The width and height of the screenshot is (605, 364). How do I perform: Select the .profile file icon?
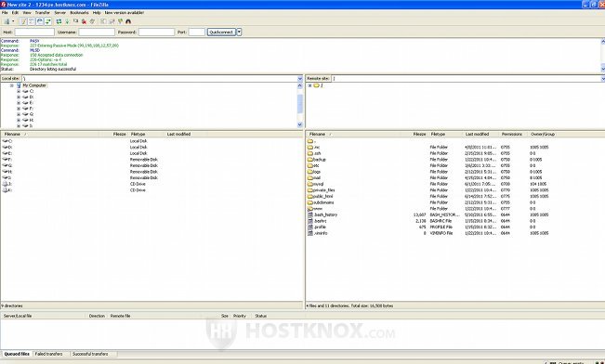pyautogui.click(x=310, y=227)
